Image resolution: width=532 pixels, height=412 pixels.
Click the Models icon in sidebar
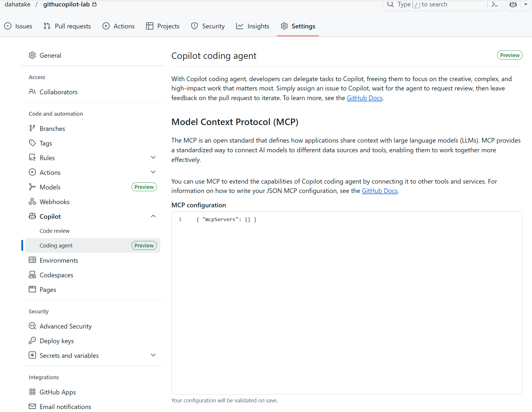click(32, 187)
